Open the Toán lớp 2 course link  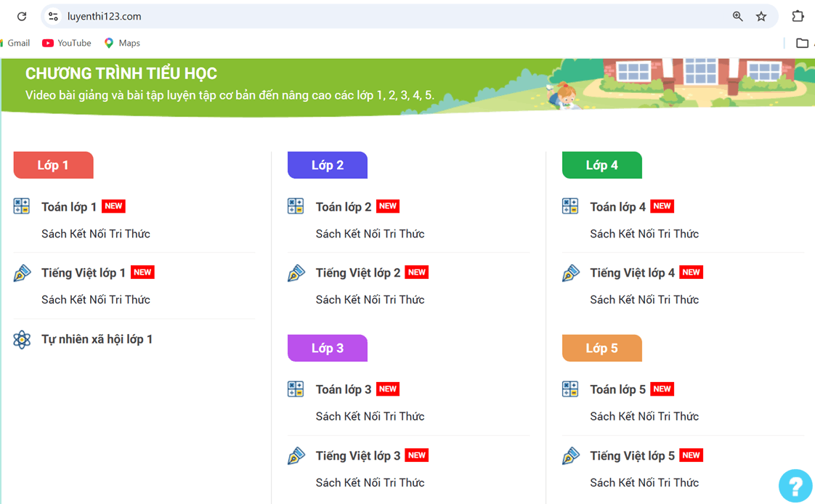tap(344, 207)
